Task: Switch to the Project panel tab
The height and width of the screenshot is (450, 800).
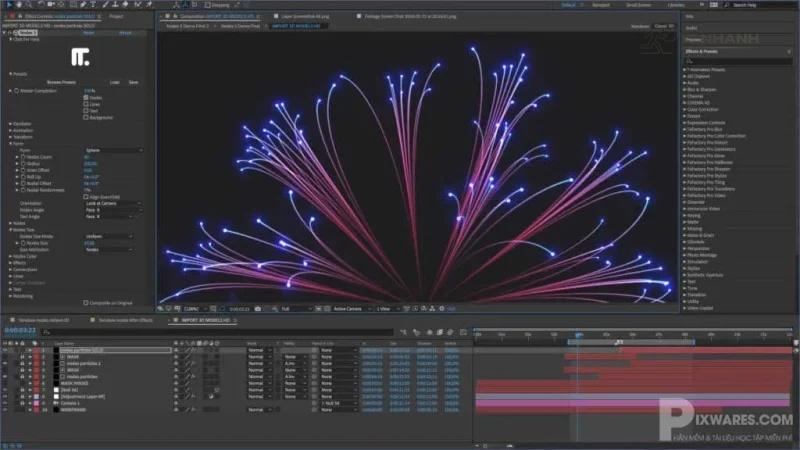Action: (x=116, y=16)
